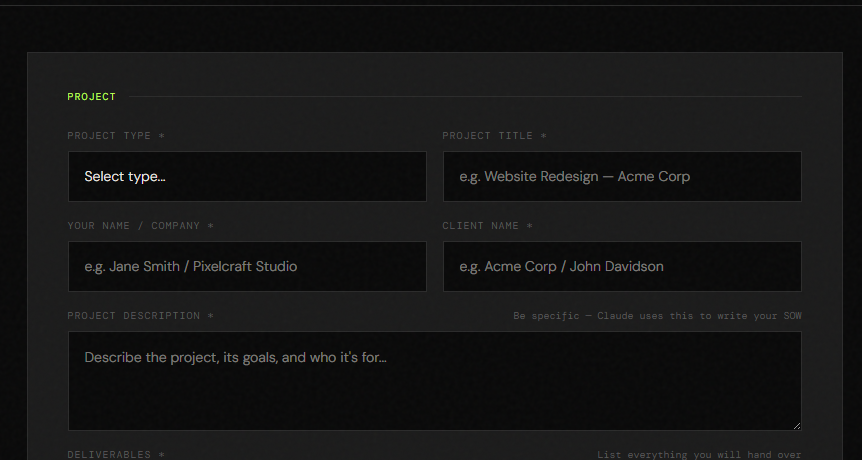Click the 'Be specific — Claude uses this' hint
The height and width of the screenshot is (460, 862).
point(657,316)
